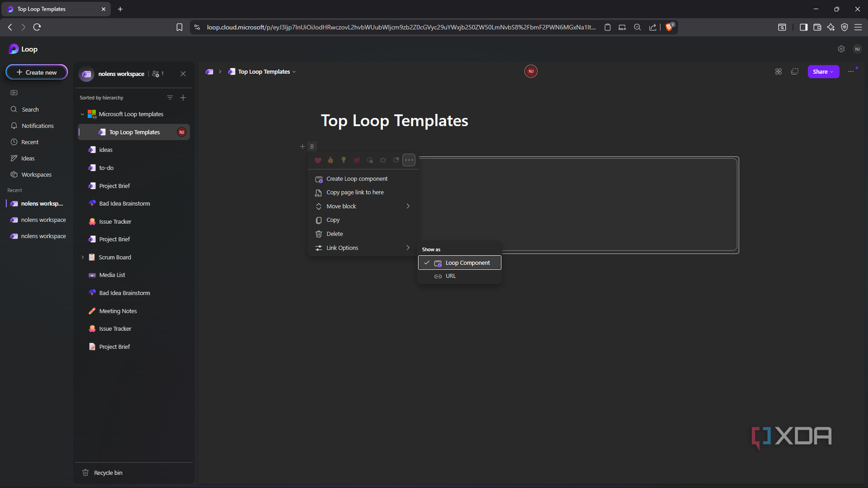Open Loop settings gear icon

pyautogui.click(x=841, y=49)
